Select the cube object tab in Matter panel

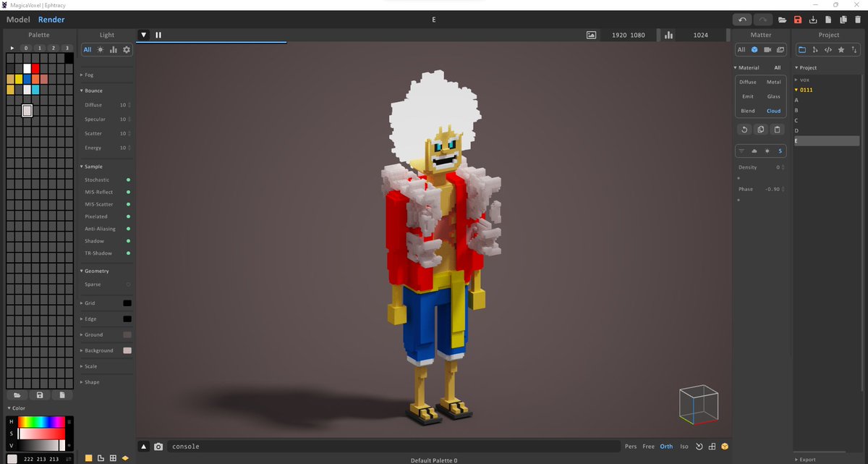(x=754, y=50)
